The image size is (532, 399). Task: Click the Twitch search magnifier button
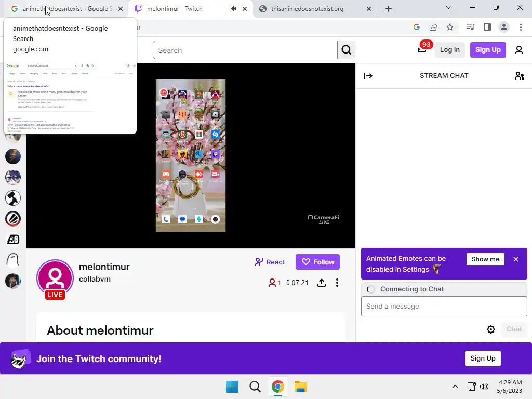click(x=347, y=50)
